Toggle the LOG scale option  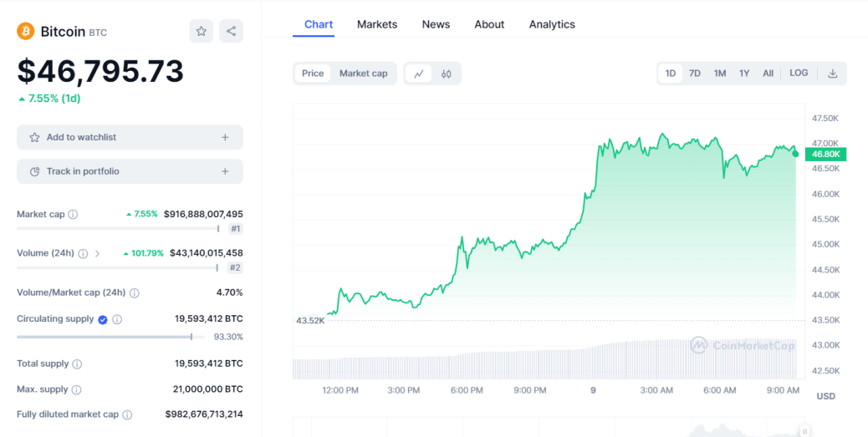[x=799, y=73]
